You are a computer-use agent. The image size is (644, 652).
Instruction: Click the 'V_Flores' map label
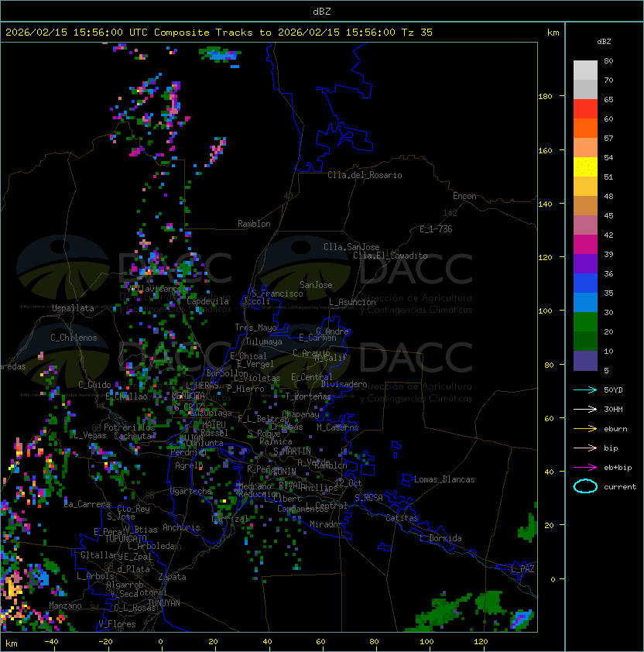[x=117, y=624]
